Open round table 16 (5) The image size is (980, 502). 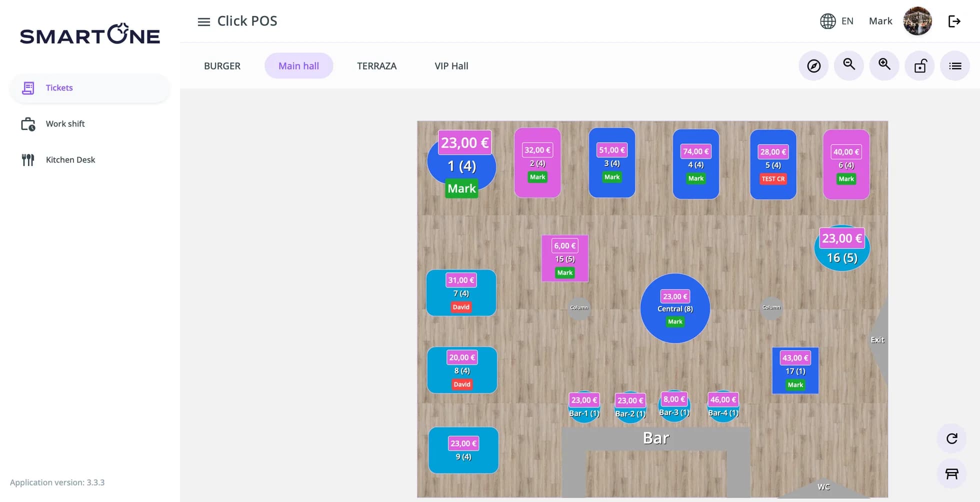[842, 248]
